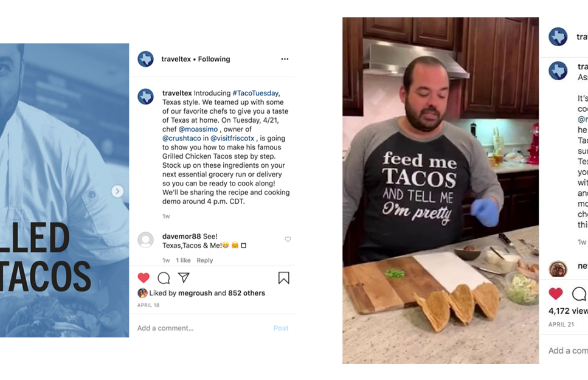Screen dimensions: 588x380
Task: Open davemor88's profile picture
Action: point(145,240)
